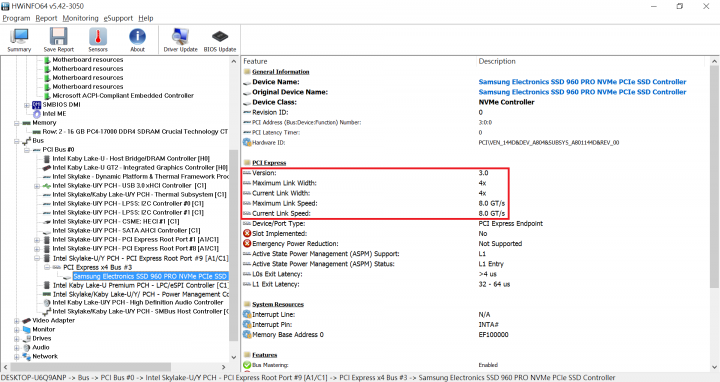The image size is (720, 382).
Task: Click tree horizontal scroll-right arrow
Action: [224, 367]
